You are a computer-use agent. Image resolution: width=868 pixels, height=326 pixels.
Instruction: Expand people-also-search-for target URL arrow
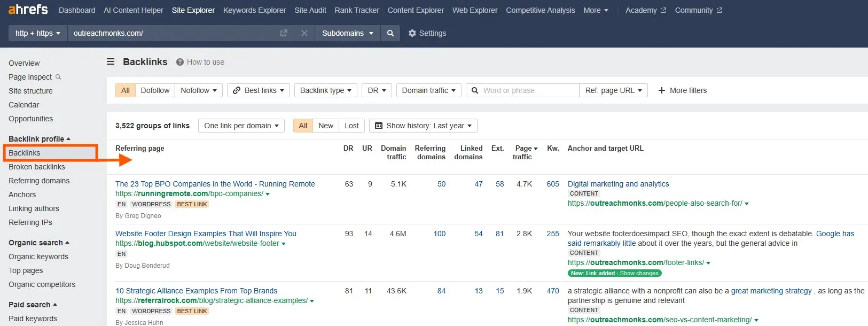747,204
